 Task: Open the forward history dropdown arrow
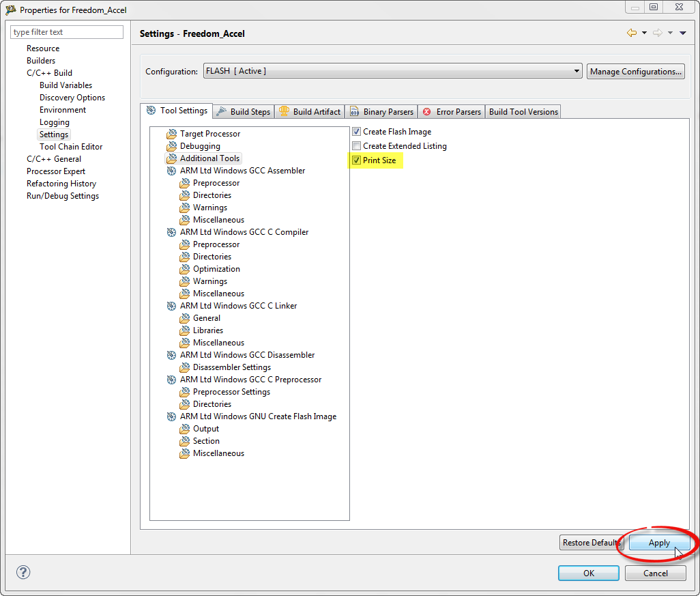(670, 33)
